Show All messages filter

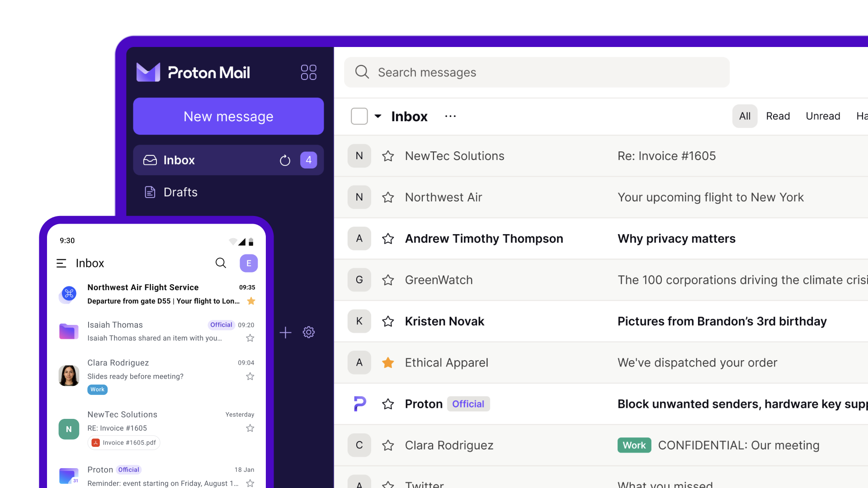coord(745,116)
